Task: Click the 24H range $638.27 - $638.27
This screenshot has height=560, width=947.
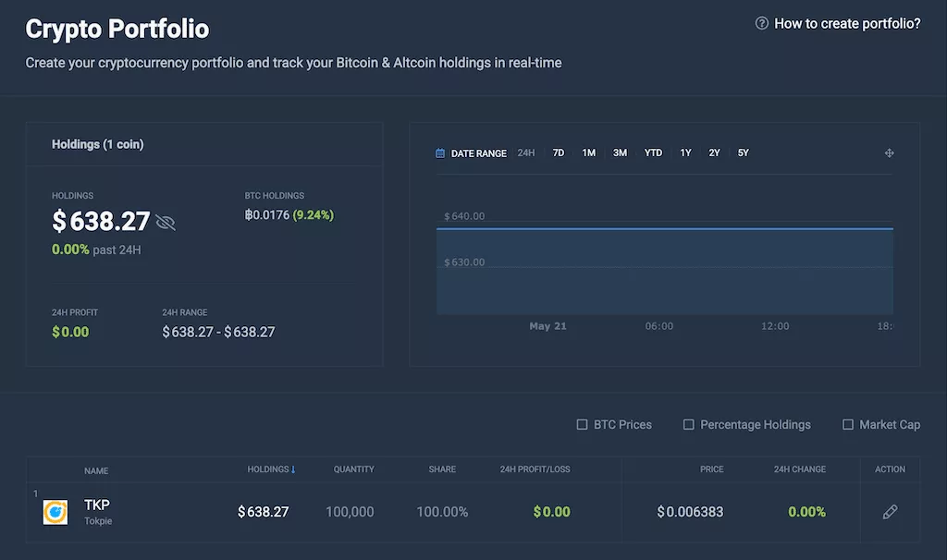Action: 218,332
